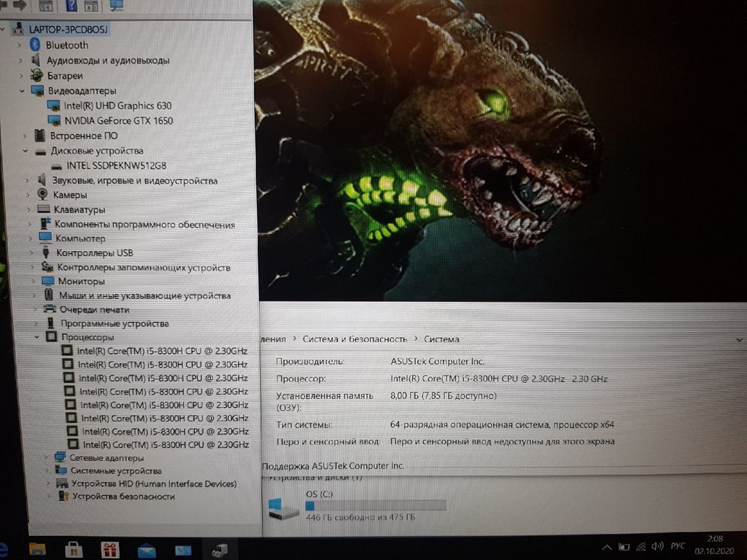Select NVIDIA GeForce GTX 1650 device
This screenshot has height=560, width=747.
[x=118, y=120]
